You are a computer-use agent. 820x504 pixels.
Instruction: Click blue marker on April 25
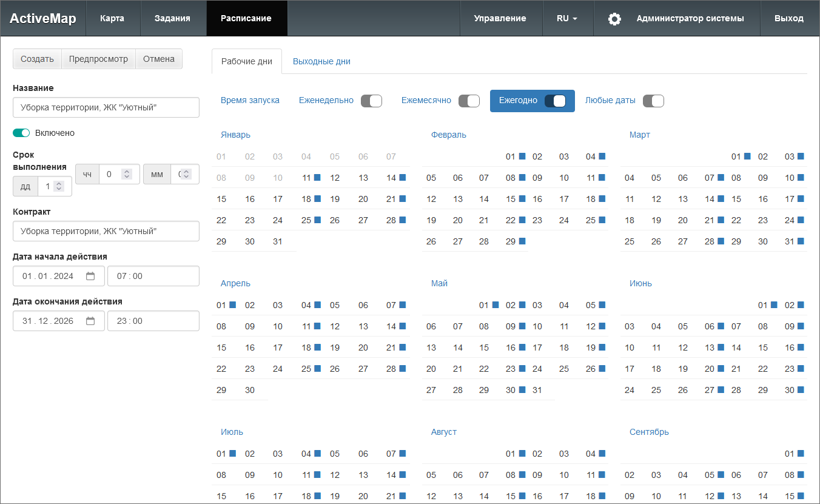coord(317,369)
